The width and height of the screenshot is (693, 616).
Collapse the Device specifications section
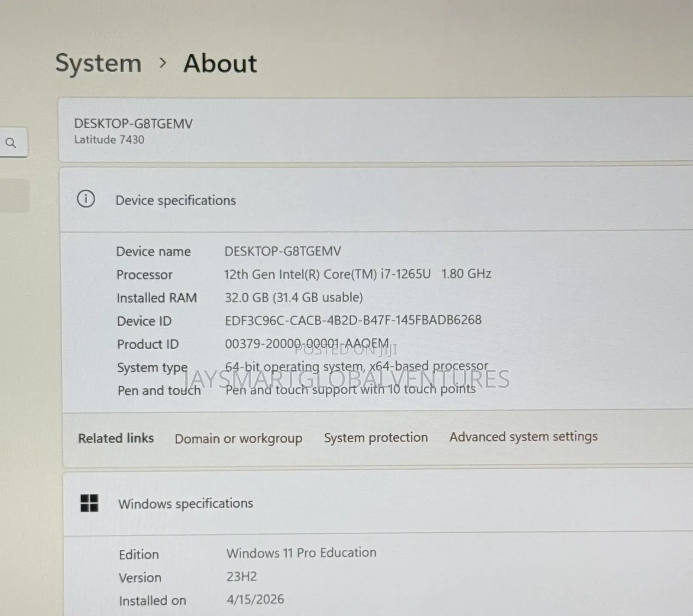click(x=376, y=200)
